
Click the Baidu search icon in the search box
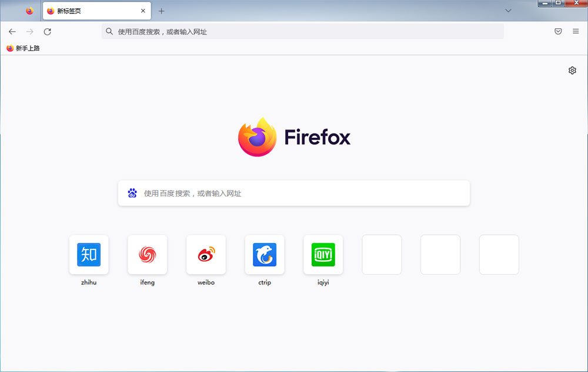pos(132,193)
